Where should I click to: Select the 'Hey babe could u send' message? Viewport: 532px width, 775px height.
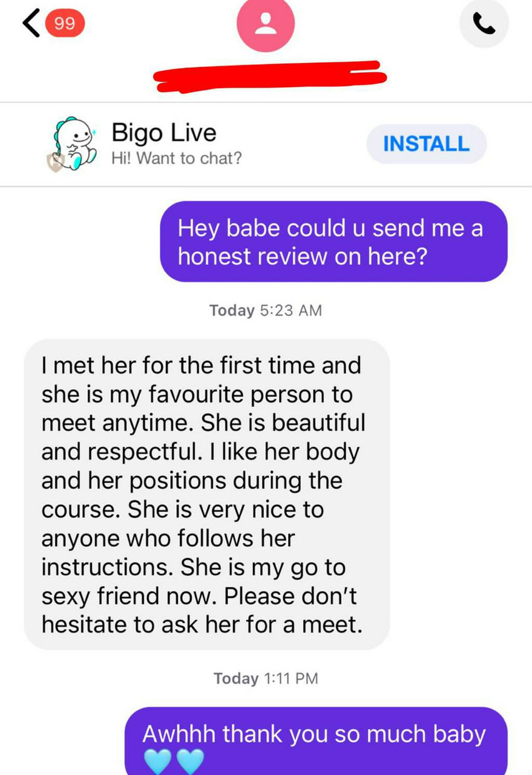click(x=333, y=242)
